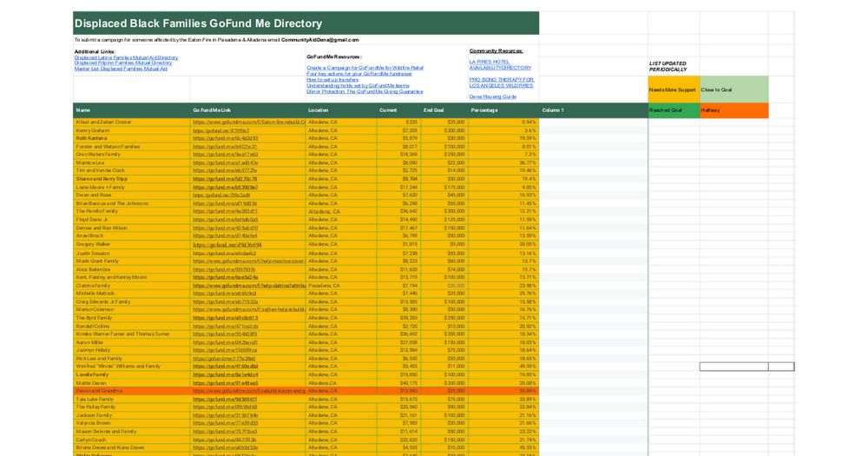Open the GoFundMe link for Kenny Graham
The height and width of the screenshot is (456, 868).
[220, 130]
